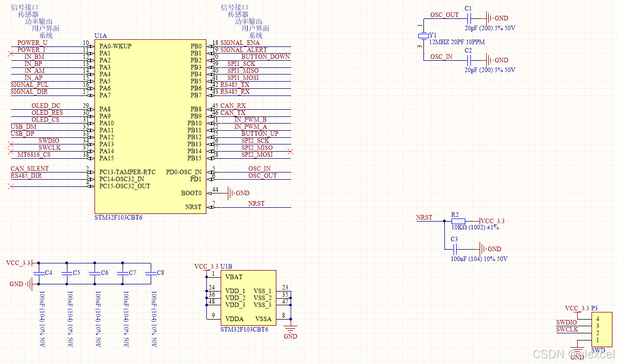Select the Y1 crystal symbol
Viewport: 617px width, 364px height.
click(423, 36)
